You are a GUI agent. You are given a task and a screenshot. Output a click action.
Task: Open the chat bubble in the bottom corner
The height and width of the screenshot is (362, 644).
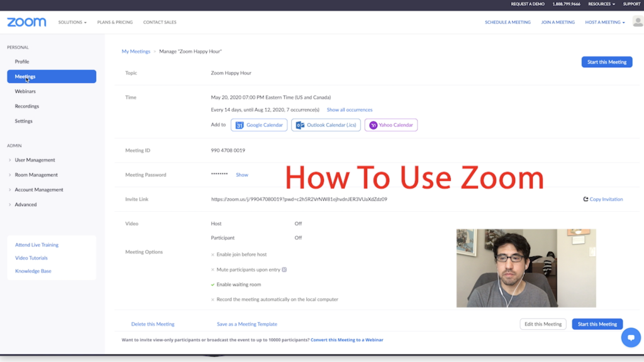[x=631, y=337]
